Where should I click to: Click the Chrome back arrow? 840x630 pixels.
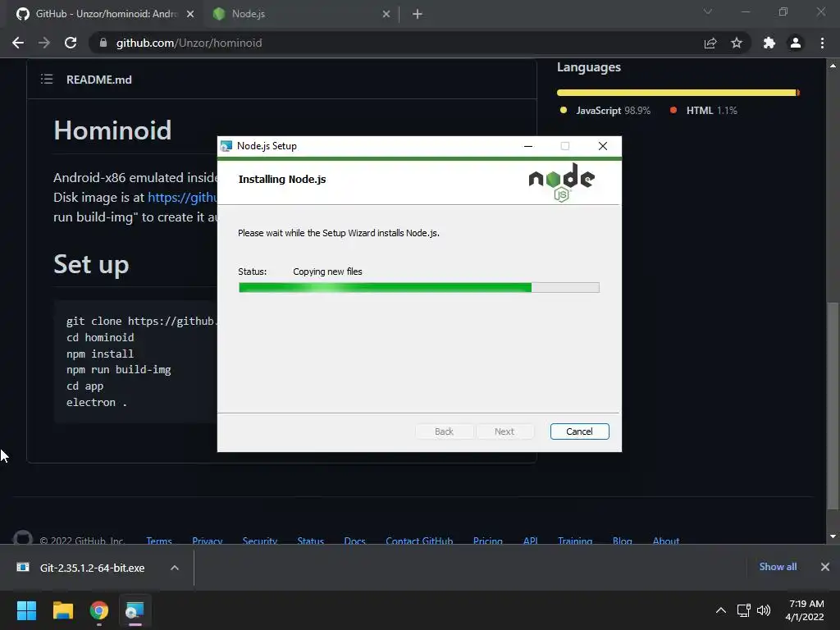click(18, 43)
